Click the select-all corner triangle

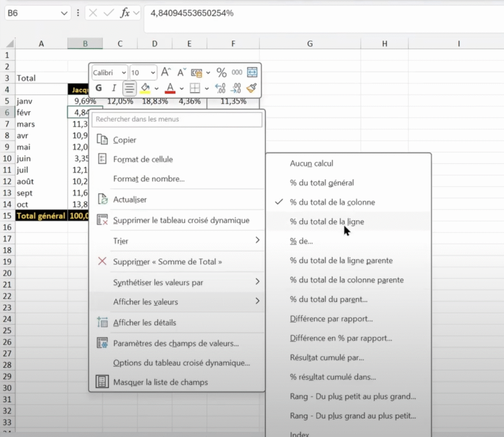coord(10,43)
